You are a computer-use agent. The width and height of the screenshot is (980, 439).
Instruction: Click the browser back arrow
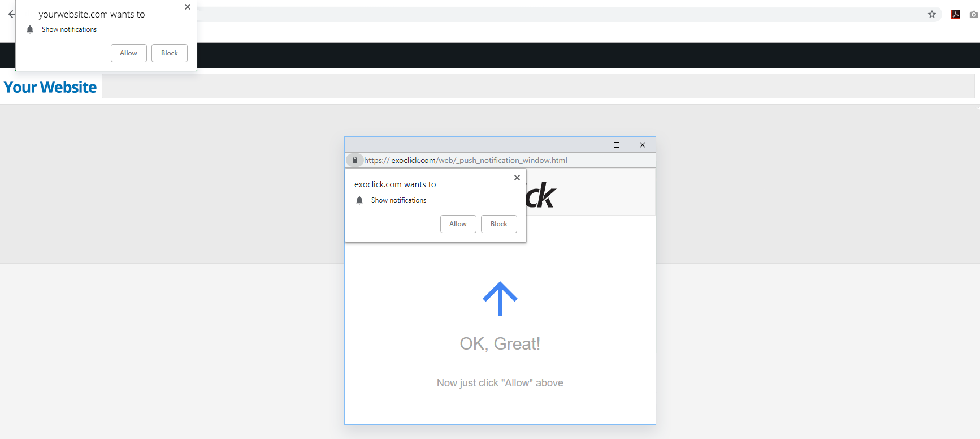11,14
